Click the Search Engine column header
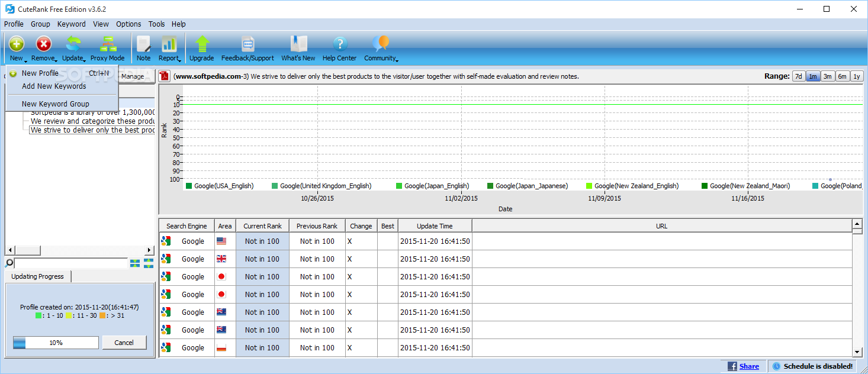This screenshot has height=374, width=868. click(187, 226)
